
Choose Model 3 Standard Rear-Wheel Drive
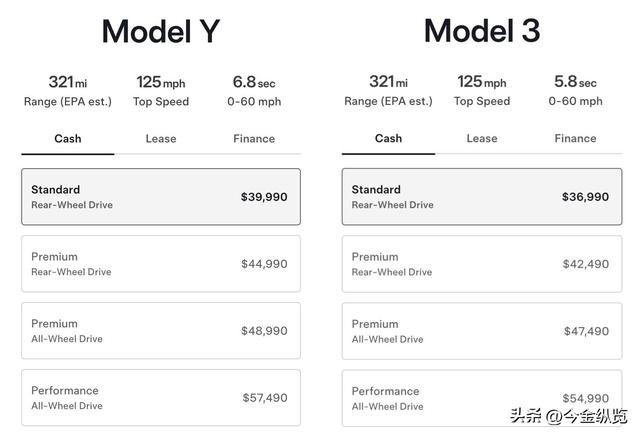coord(481,197)
